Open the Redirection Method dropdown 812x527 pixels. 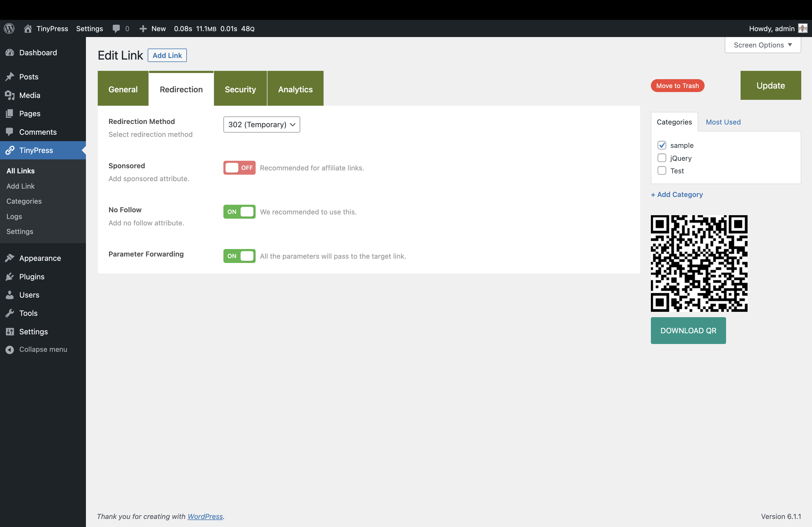262,125
